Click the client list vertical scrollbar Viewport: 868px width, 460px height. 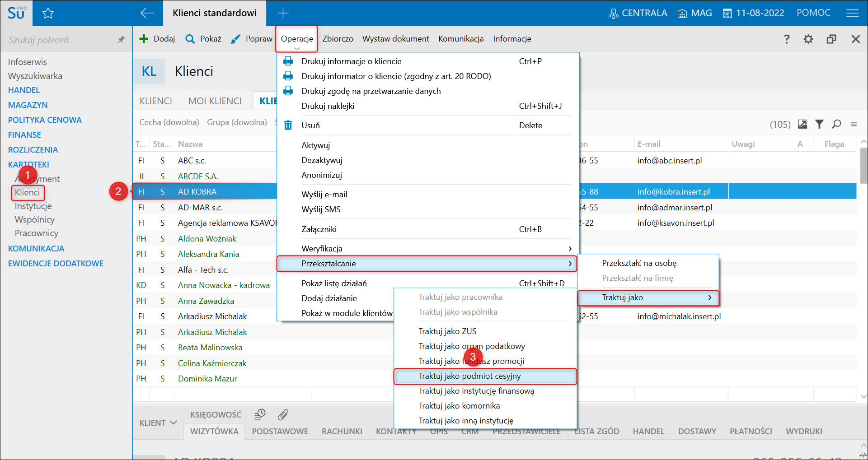click(863, 166)
